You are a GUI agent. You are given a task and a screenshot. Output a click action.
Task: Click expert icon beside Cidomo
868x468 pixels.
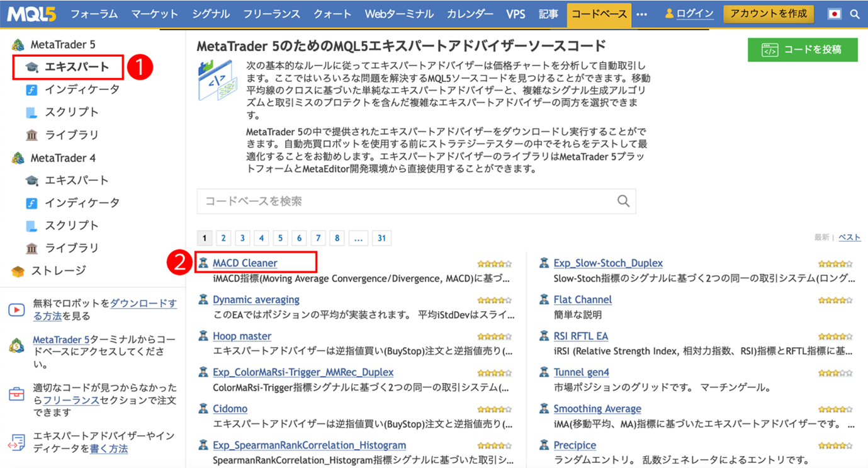tap(203, 408)
